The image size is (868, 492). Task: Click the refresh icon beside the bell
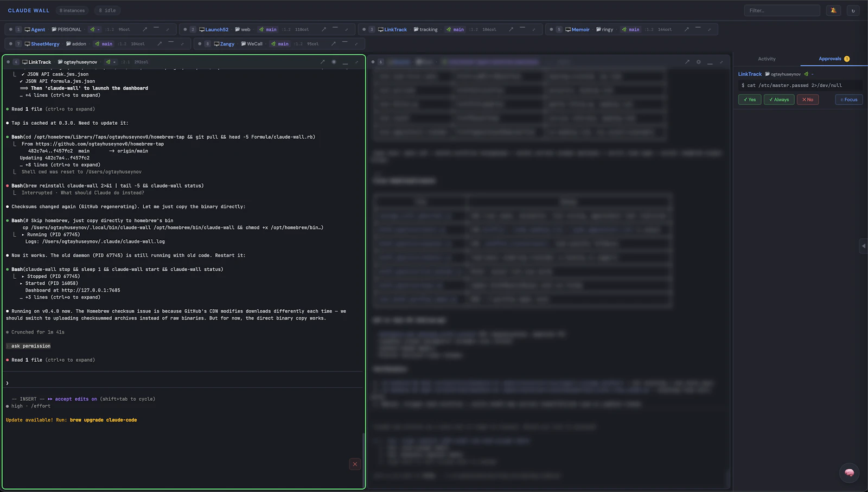tap(853, 10)
